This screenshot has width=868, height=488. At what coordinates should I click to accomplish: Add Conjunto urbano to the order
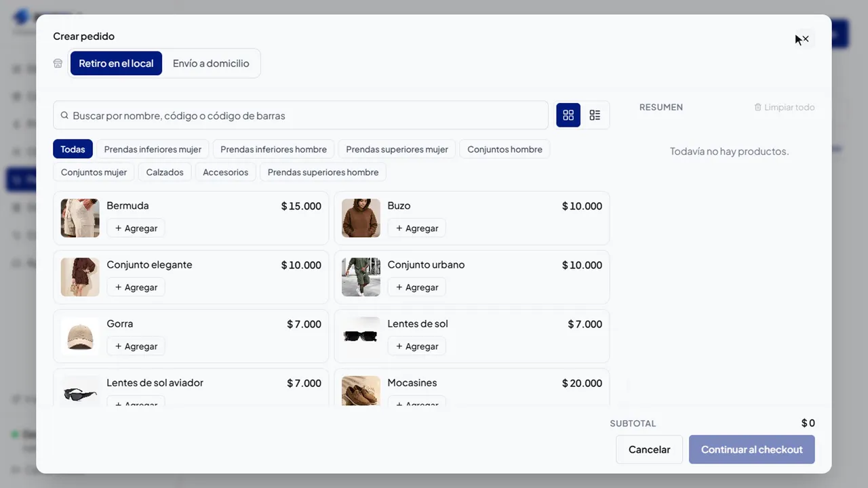tap(416, 287)
